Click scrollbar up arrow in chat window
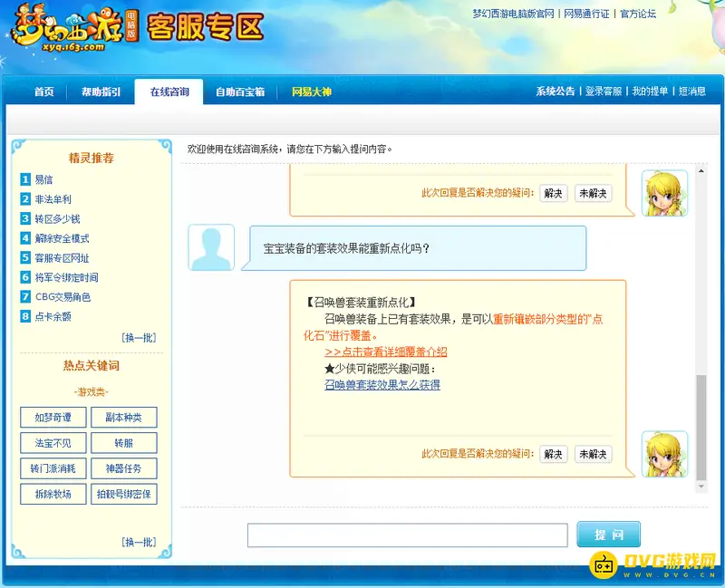The height and width of the screenshot is (588, 725). (701, 171)
